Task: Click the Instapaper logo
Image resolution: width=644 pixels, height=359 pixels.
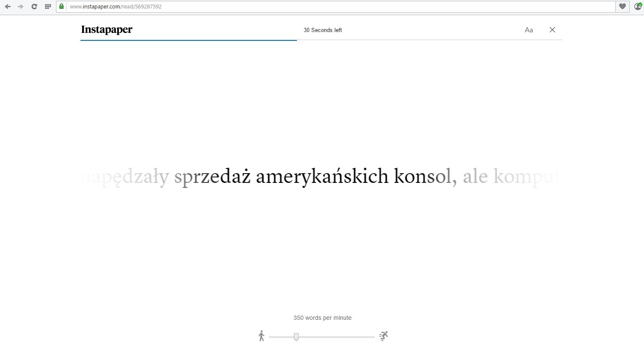Action: tap(107, 29)
